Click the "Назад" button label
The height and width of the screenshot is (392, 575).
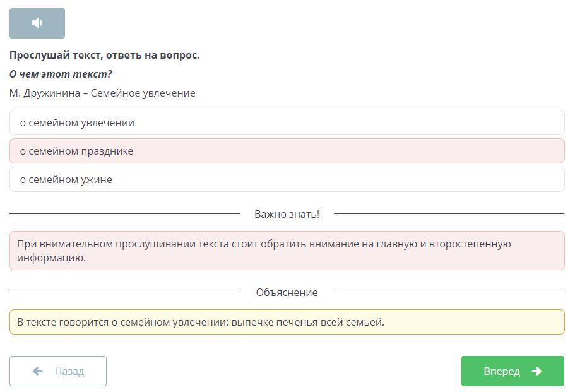pos(69,371)
